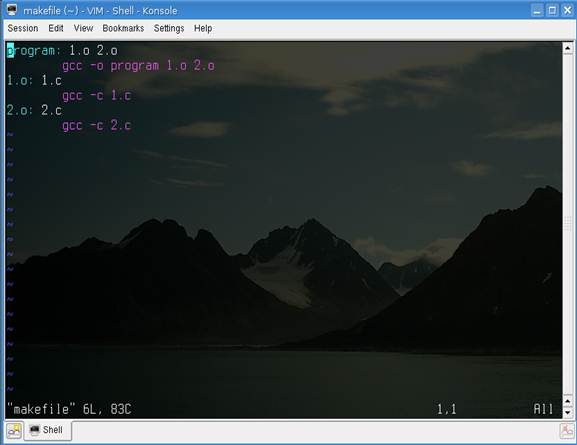Open the Help menu
Screen dimensions: 577x445
tap(203, 28)
